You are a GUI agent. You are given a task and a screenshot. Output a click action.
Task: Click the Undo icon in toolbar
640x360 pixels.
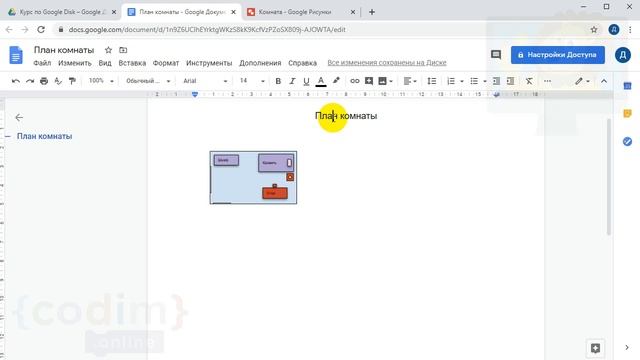tap(16, 81)
